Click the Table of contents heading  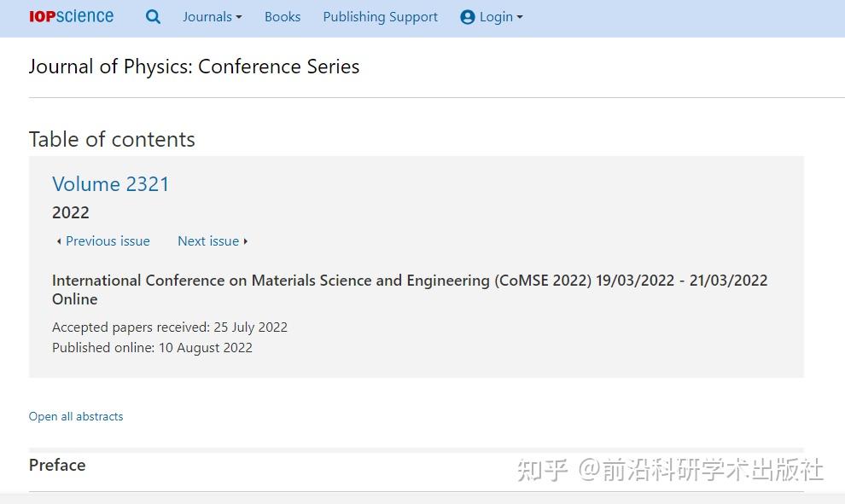[x=112, y=139]
